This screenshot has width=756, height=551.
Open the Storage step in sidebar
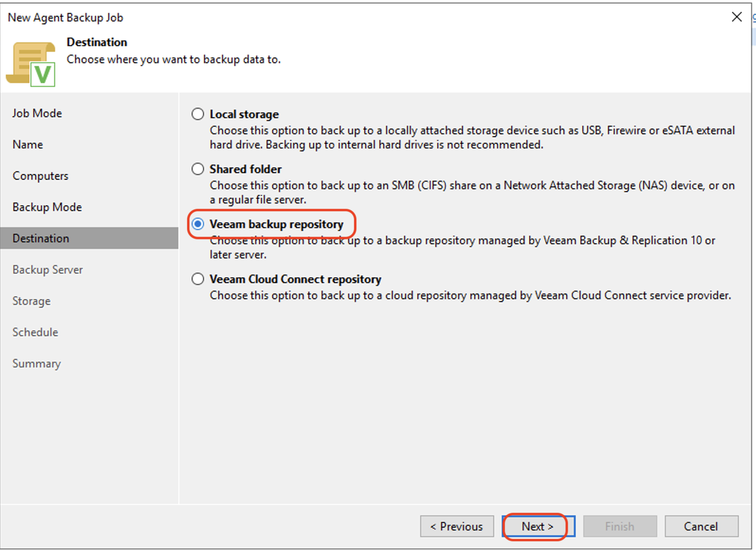(x=31, y=301)
